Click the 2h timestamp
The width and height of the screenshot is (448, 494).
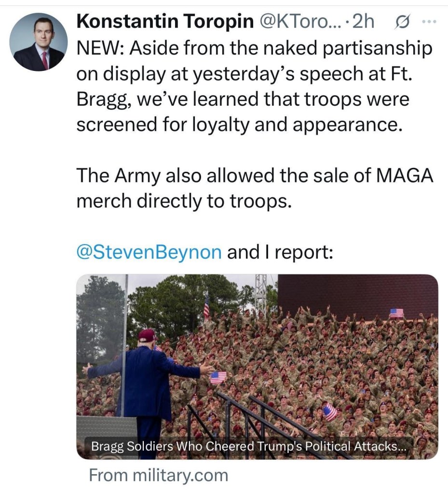click(364, 22)
